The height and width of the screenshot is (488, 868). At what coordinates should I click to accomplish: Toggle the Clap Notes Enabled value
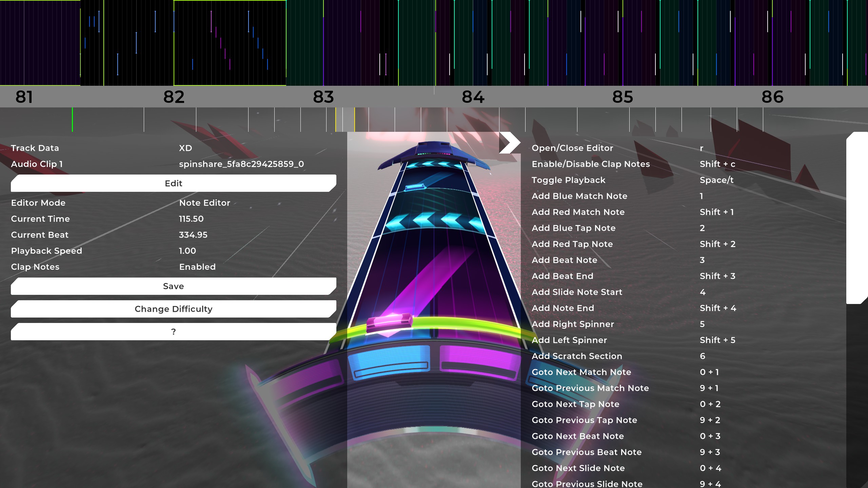[197, 267]
